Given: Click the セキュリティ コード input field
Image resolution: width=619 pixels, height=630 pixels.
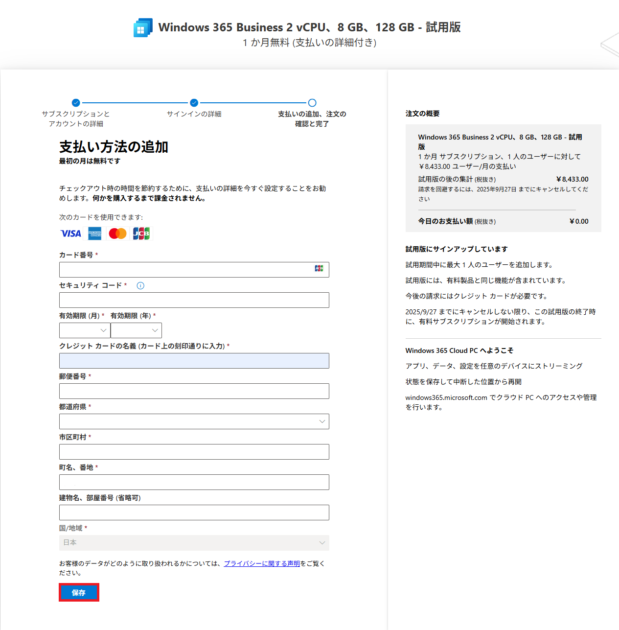Looking at the screenshot, I should pyautogui.click(x=194, y=300).
